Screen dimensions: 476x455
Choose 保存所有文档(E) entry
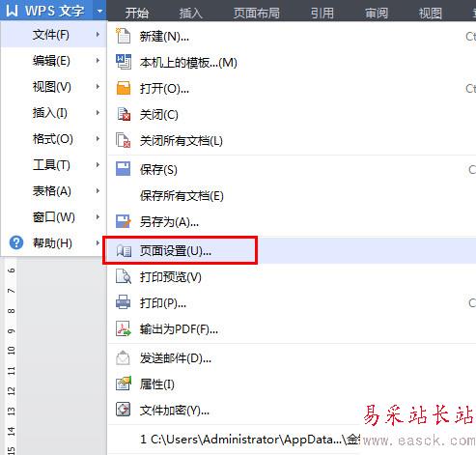tap(292, 195)
